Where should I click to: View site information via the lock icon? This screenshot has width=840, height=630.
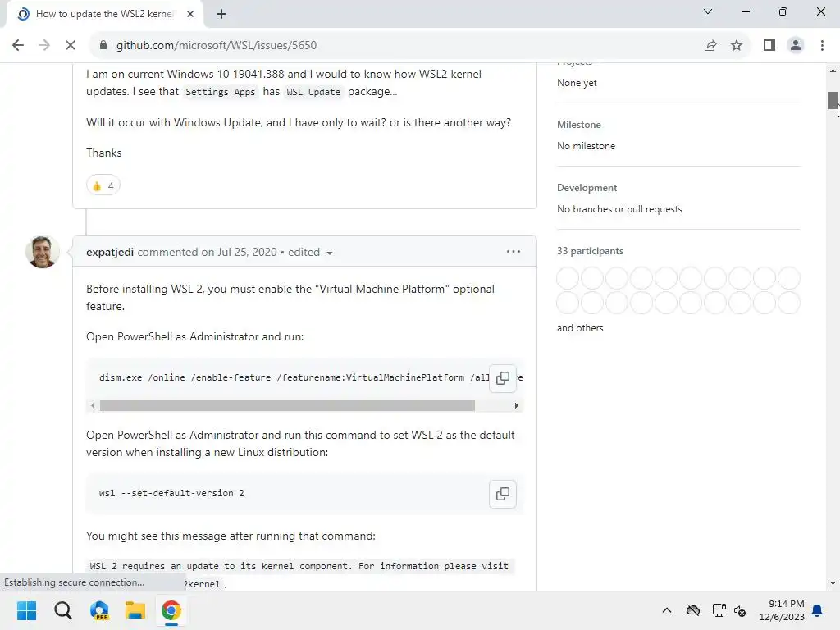click(103, 46)
